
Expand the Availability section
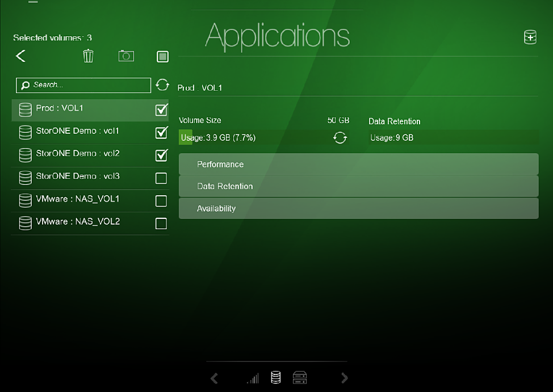(x=358, y=209)
